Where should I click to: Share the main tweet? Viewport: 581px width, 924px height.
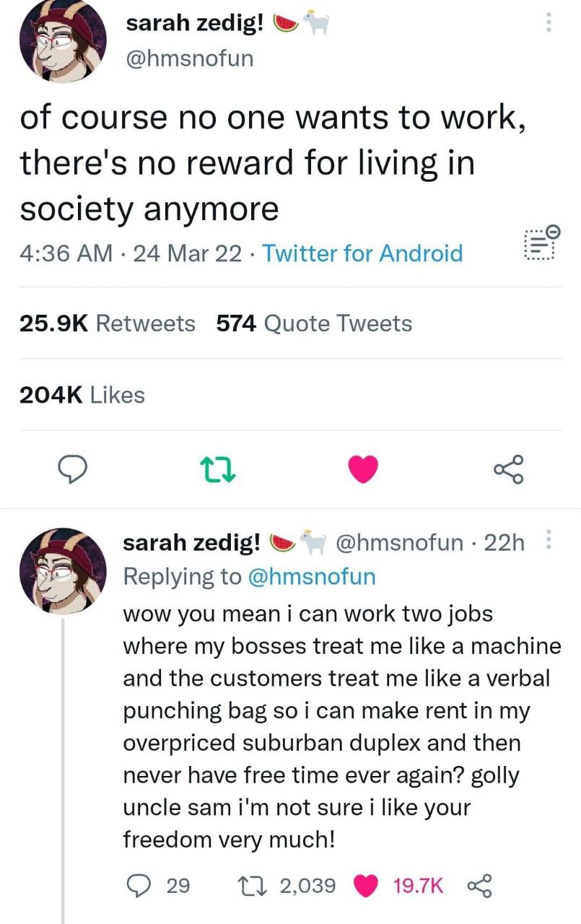click(507, 470)
